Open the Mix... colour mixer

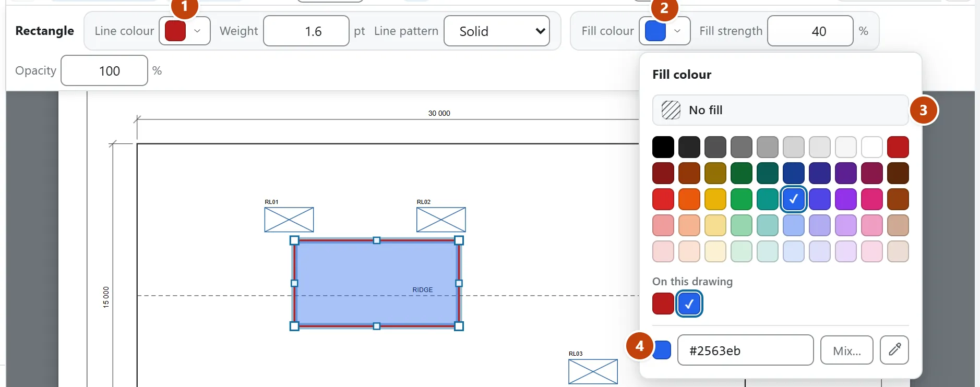pyautogui.click(x=846, y=350)
